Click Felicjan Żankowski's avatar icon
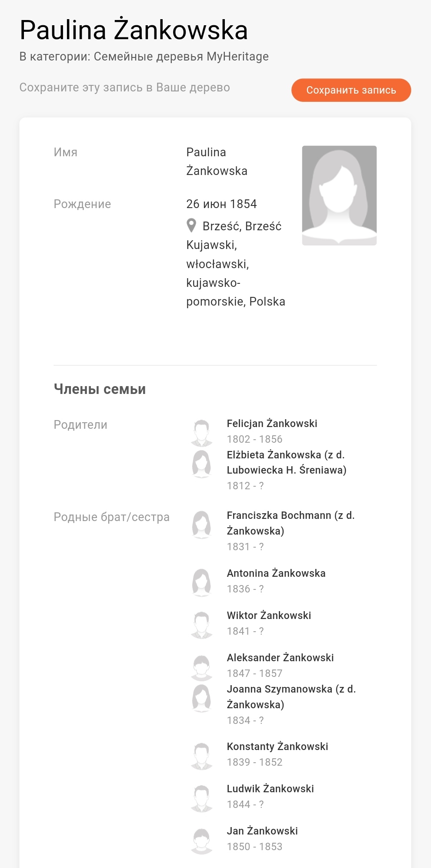 (x=201, y=433)
